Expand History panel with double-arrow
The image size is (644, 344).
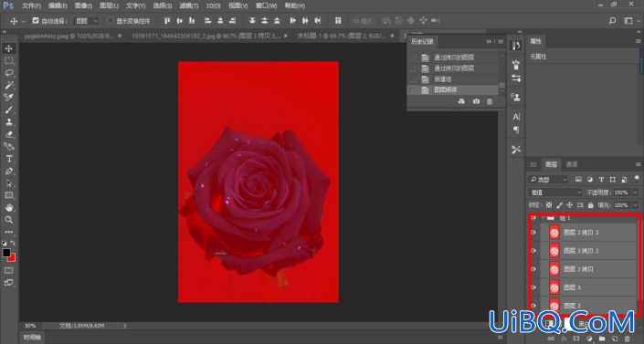489,41
